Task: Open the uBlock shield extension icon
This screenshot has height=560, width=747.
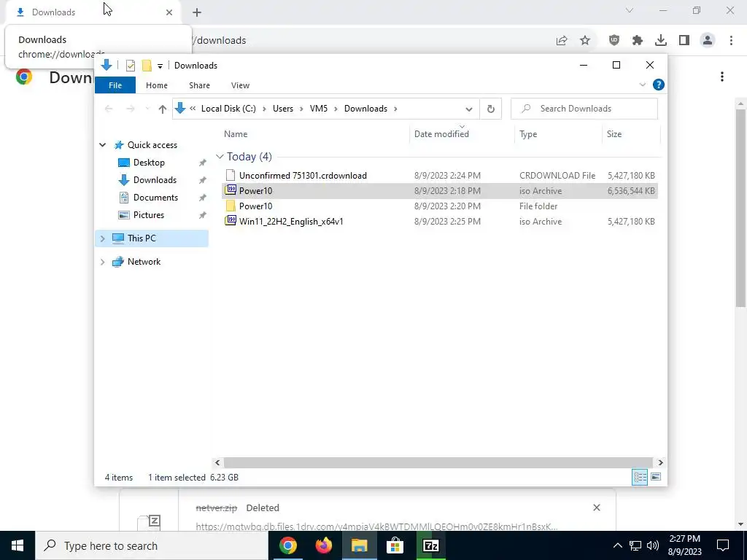Action: tap(614, 41)
